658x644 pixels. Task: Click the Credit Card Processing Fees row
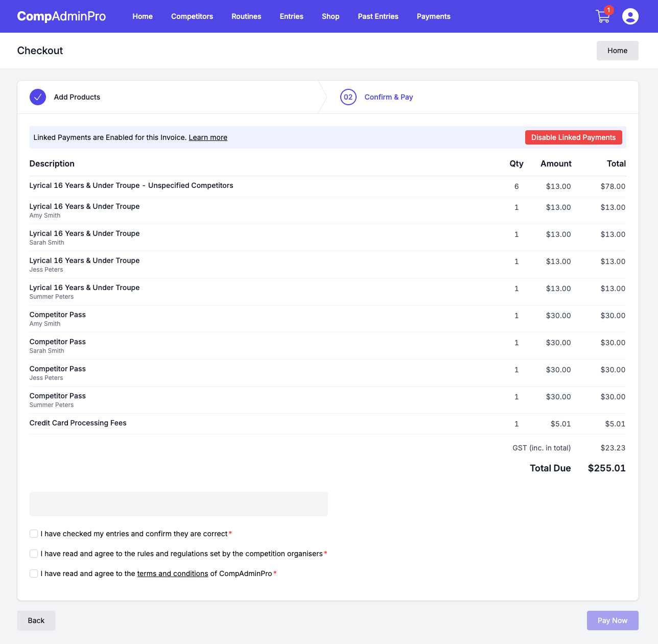tap(328, 424)
